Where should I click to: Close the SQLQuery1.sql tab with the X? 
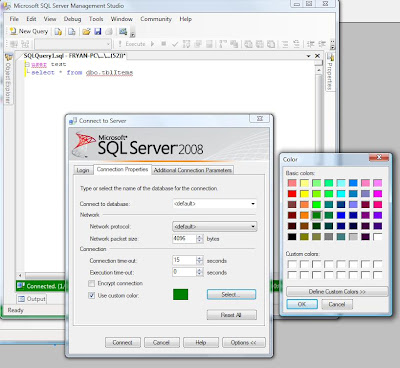coord(318,56)
